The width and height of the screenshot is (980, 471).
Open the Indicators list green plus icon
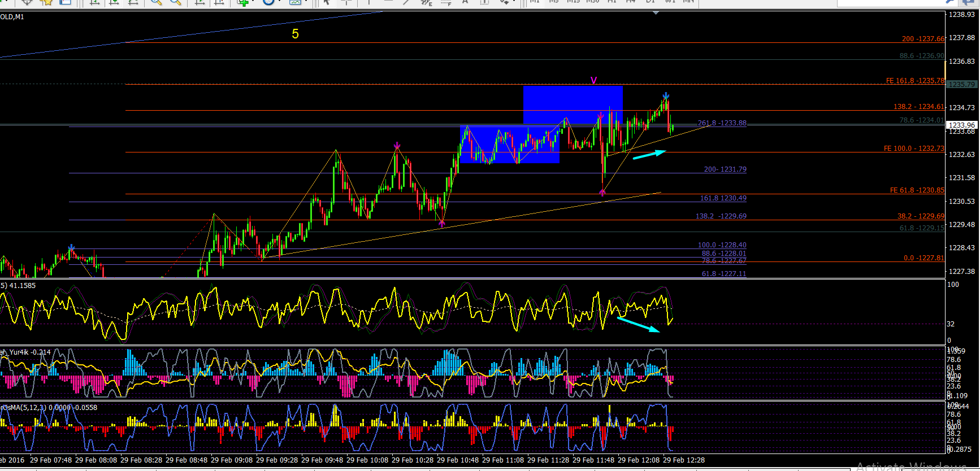pos(244,2)
